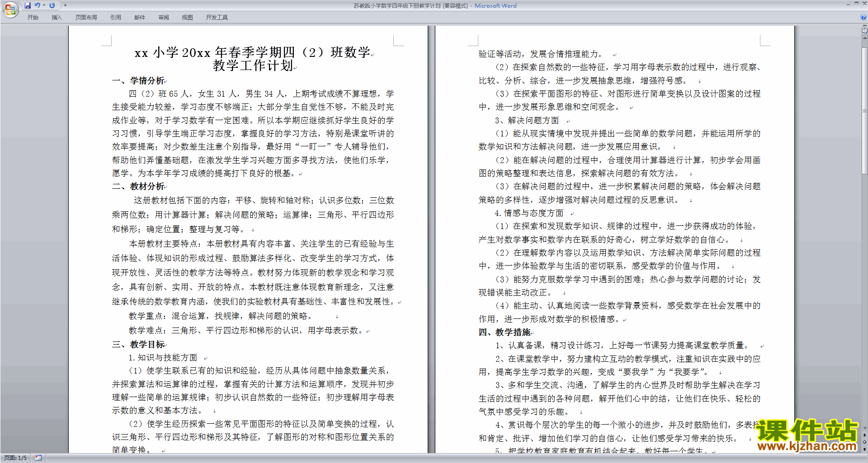Click the Redo/Repeat icon
This screenshot has width=868, height=463.
[x=52, y=5]
